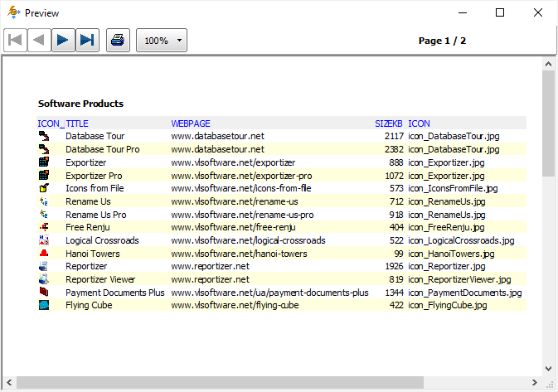Click the Rename Us row icon
Image resolution: width=558 pixels, height=392 pixels.
[44, 201]
